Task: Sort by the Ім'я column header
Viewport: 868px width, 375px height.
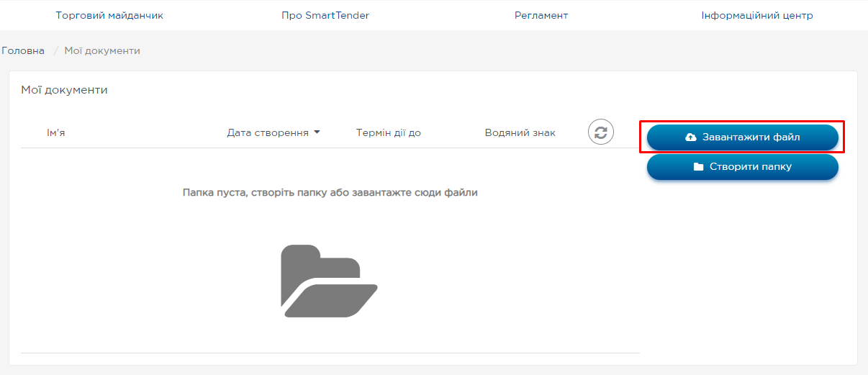Action: coord(56,132)
